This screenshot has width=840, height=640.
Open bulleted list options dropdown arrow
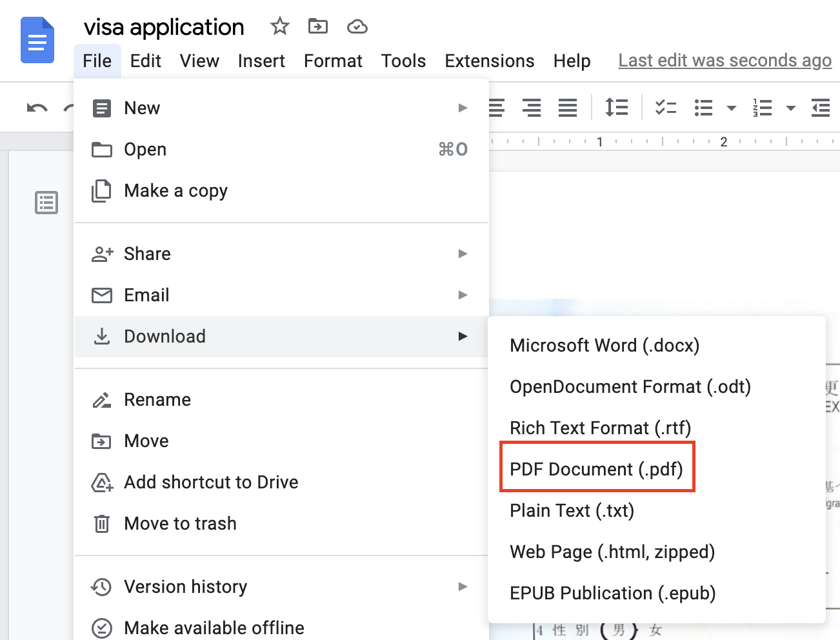[x=732, y=108]
